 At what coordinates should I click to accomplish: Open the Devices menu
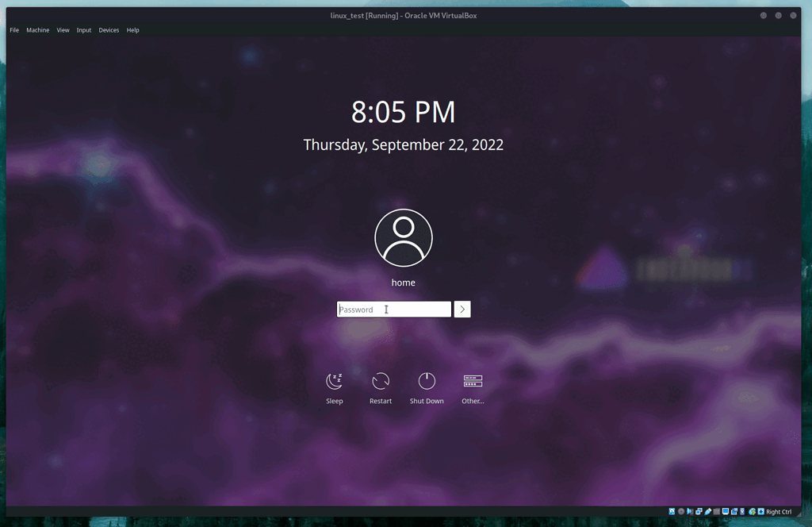[109, 29]
